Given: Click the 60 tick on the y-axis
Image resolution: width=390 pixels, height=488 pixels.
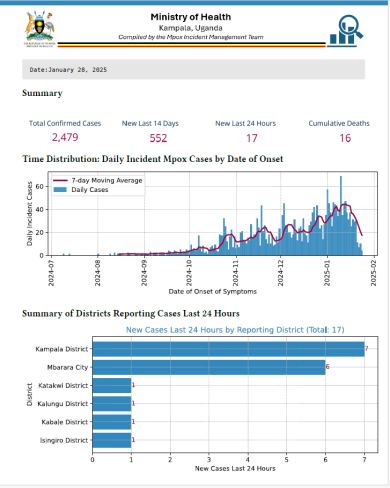Looking at the screenshot, I should (40, 186).
